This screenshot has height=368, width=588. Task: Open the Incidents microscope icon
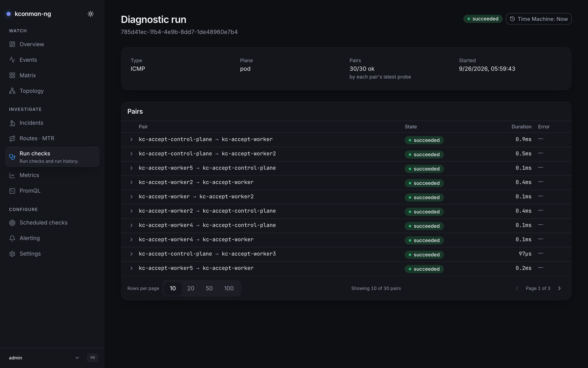point(12,123)
